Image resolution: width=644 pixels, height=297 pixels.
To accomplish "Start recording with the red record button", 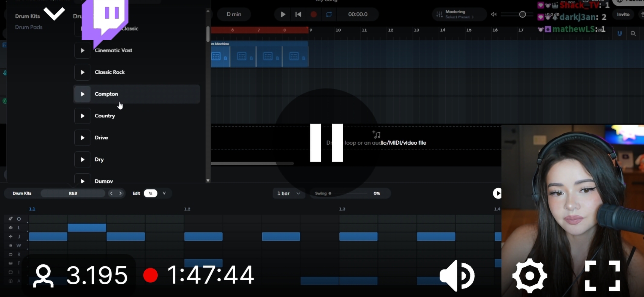I will (313, 14).
